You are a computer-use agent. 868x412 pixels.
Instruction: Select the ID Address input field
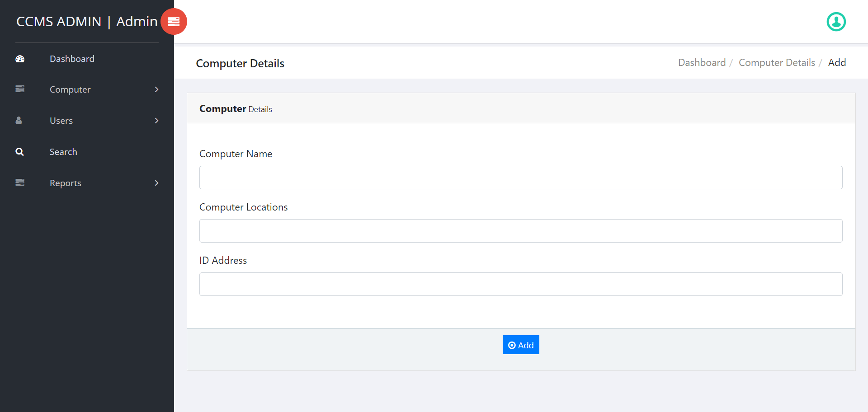(x=521, y=284)
